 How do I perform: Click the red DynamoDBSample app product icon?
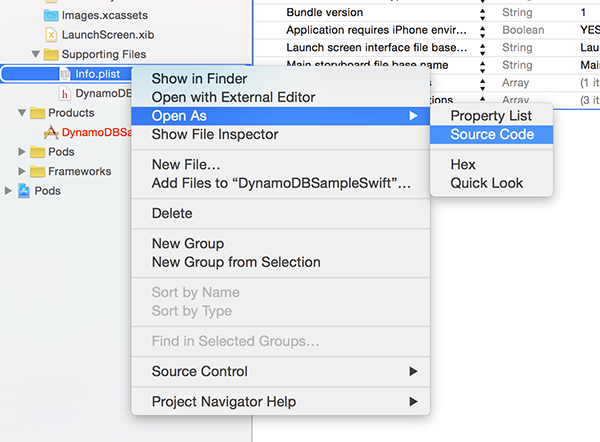click(x=51, y=132)
